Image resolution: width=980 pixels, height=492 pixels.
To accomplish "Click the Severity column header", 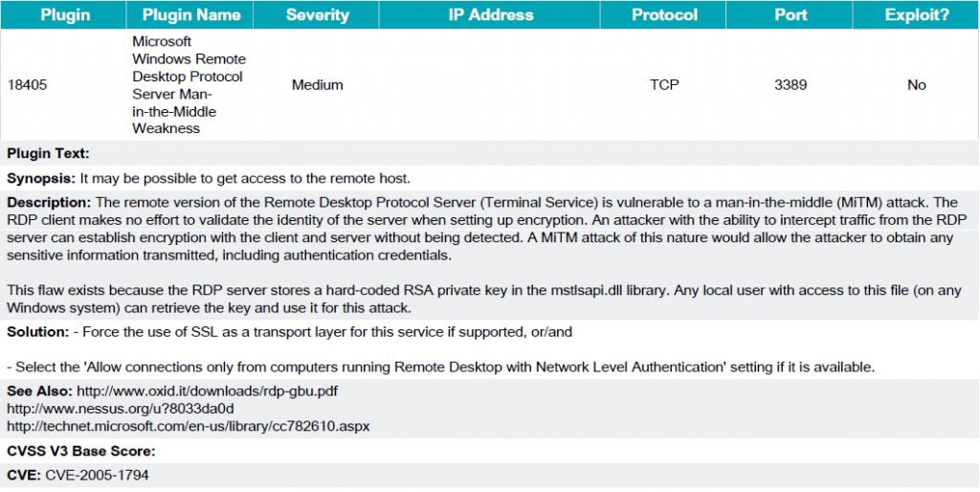I will tap(318, 15).
